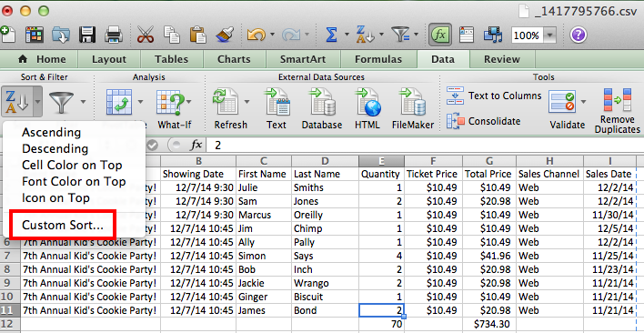This screenshot has width=644, height=333.
Task: Copy selection with Copy icon
Action: (171, 35)
